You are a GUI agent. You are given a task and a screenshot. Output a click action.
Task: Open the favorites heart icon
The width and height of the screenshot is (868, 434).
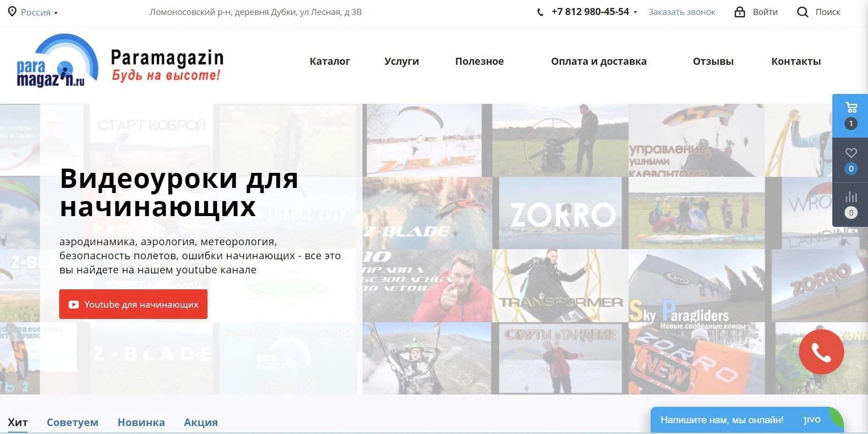click(851, 153)
